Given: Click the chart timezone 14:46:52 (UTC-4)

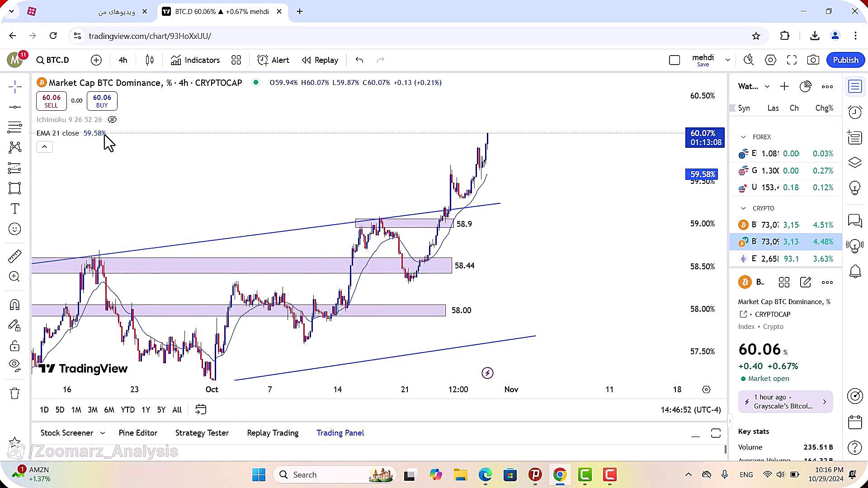Looking at the screenshot, I should pos(690,410).
